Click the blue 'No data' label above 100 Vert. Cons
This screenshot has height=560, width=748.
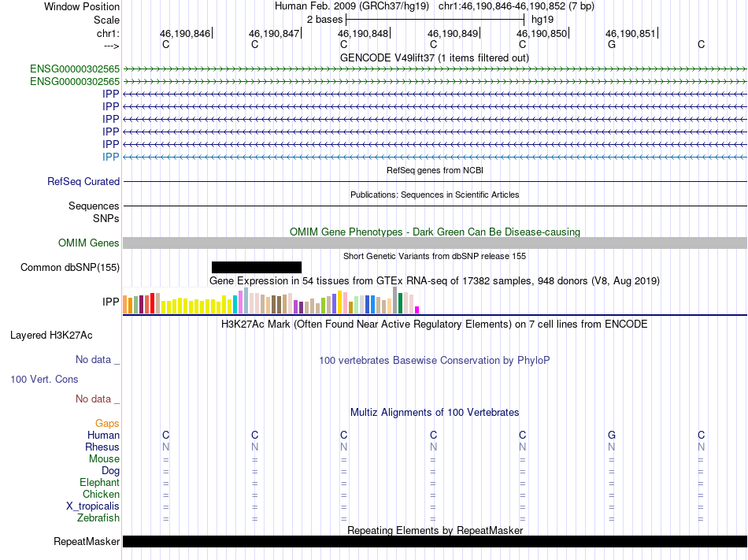click(98, 360)
